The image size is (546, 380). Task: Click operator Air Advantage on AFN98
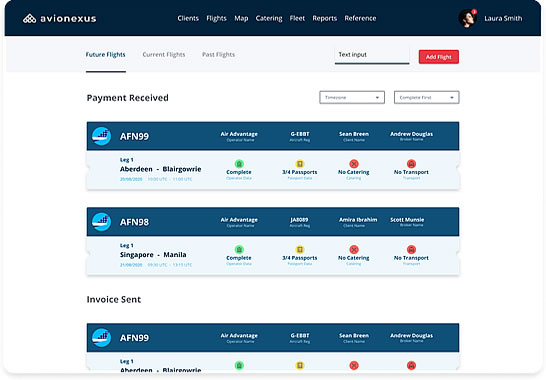pos(239,220)
